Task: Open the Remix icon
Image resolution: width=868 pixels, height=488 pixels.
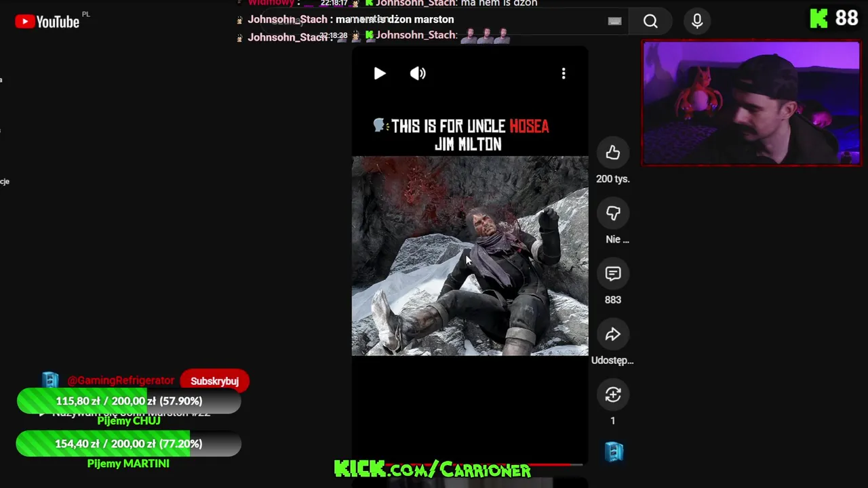Action: point(613,394)
